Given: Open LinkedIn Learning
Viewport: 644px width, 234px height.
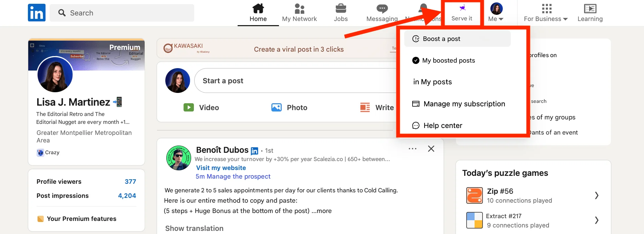Looking at the screenshot, I should (x=590, y=13).
